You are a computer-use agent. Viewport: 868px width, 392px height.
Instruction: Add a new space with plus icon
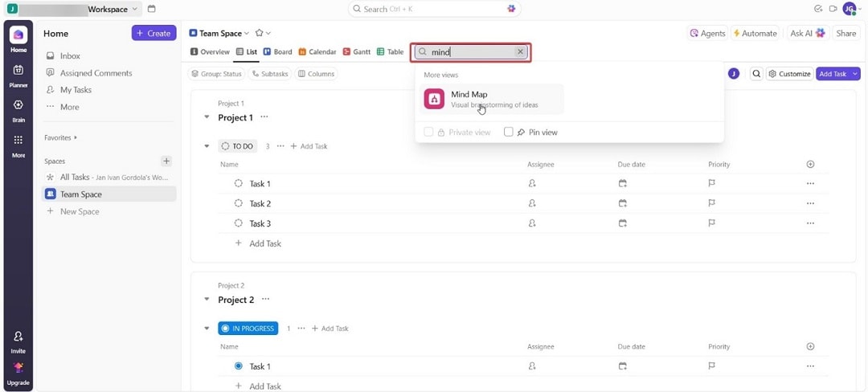166,161
